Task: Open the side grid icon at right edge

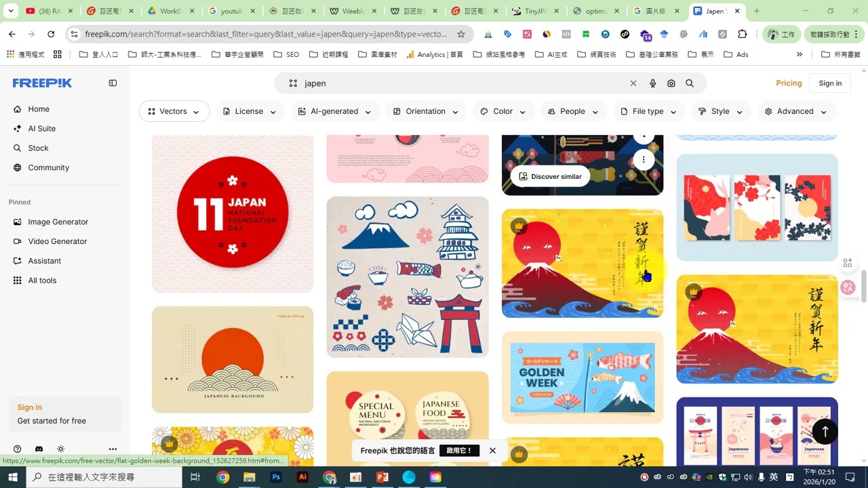Action: point(848,263)
